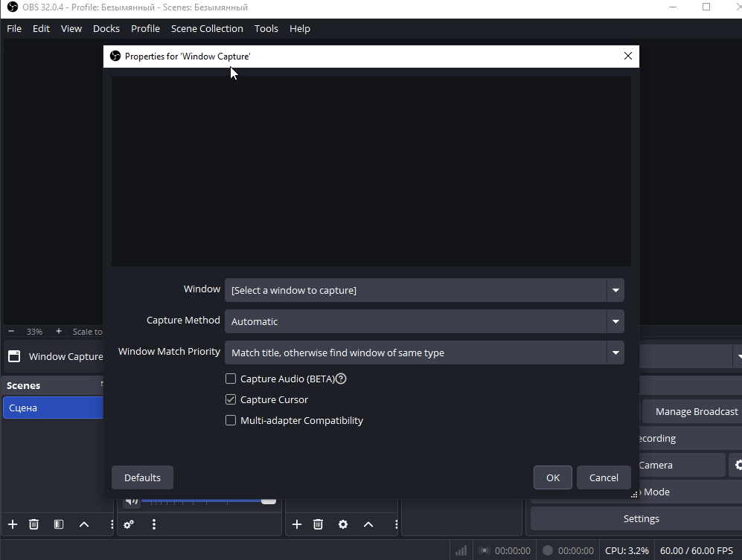Click network signal bars status icon
This screenshot has width=742, height=560.
click(461, 550)
